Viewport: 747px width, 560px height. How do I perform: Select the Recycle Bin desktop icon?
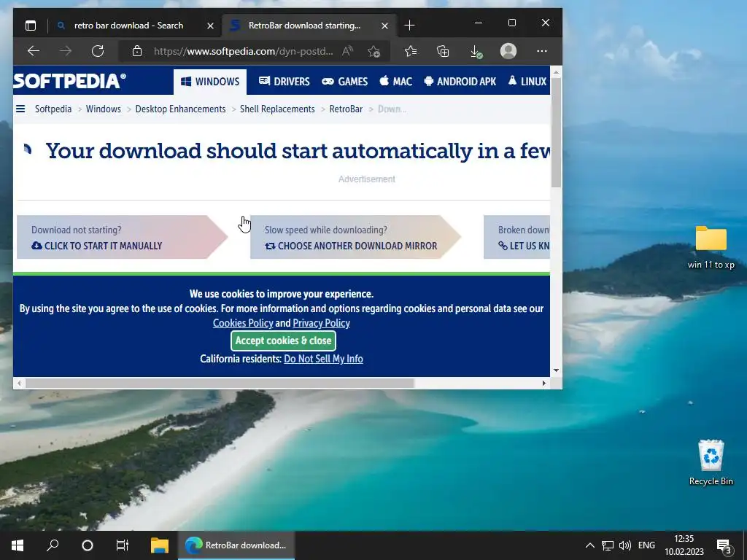[711, 462]
